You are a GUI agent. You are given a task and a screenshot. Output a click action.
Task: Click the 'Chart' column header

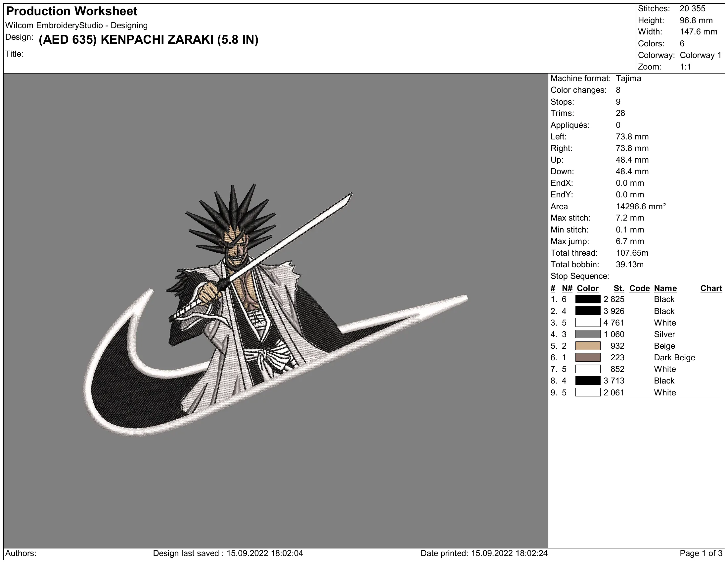711,288
